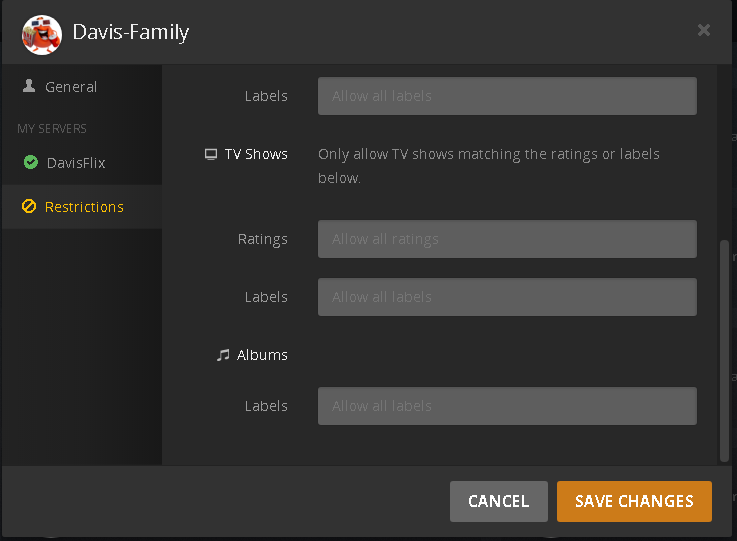
Task: Switch to the Restrictions tab
Action: click(84, 207)
